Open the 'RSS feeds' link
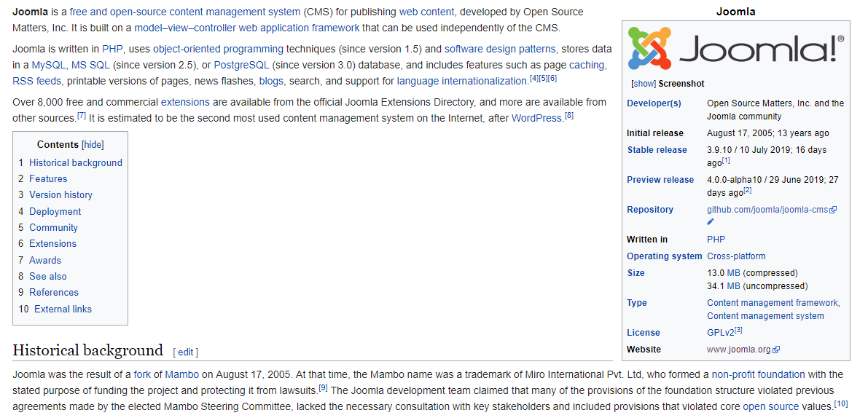The image size is (868, 418). point(37,82)
